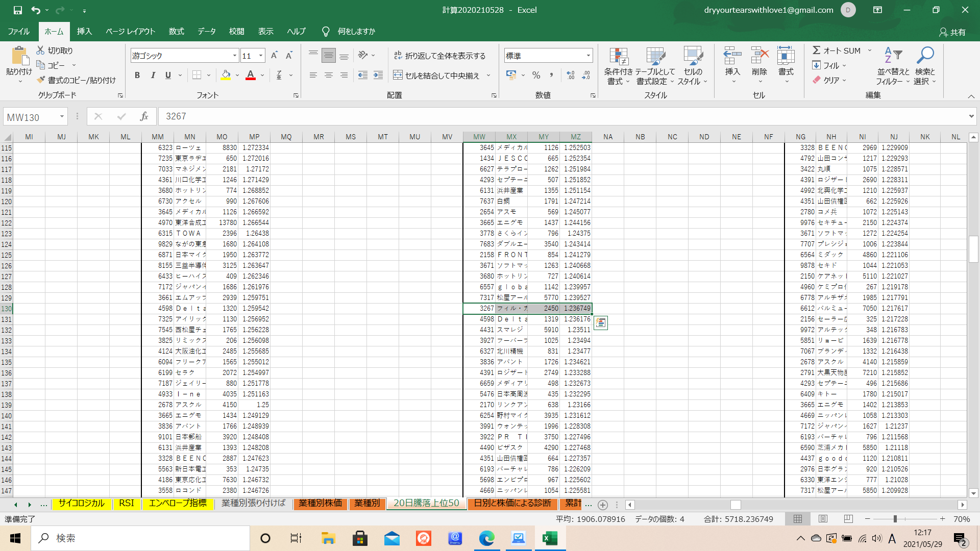This screenshot has width=980, height=551.
Task: Click the insert function fx icon
Action: (x=144, y=116)
